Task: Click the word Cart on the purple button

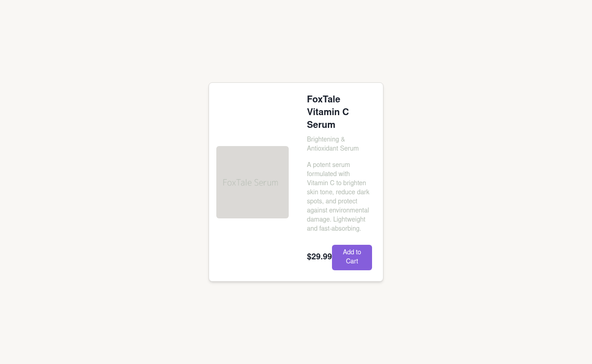Action: point(352,261)
